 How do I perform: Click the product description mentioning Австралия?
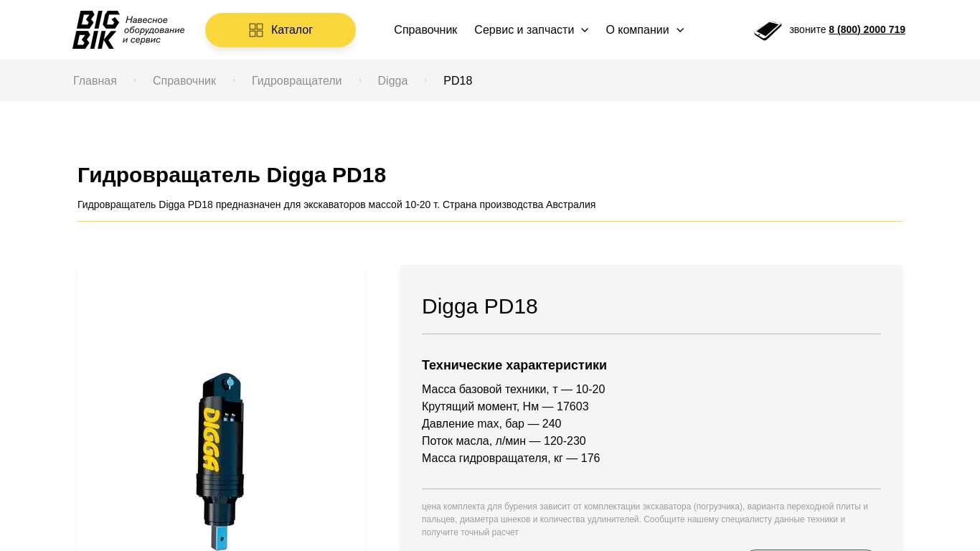(x=336, y=204)
